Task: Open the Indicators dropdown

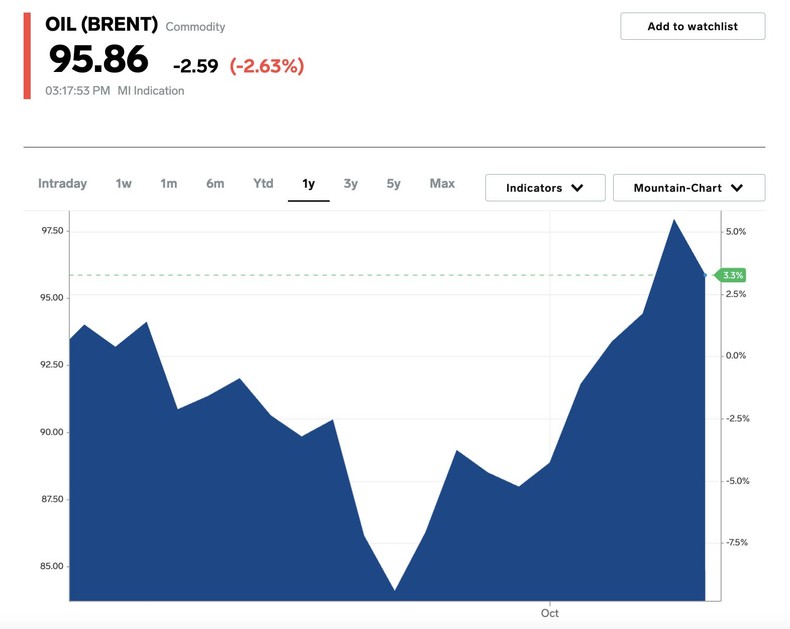Action: pos(545,188)
